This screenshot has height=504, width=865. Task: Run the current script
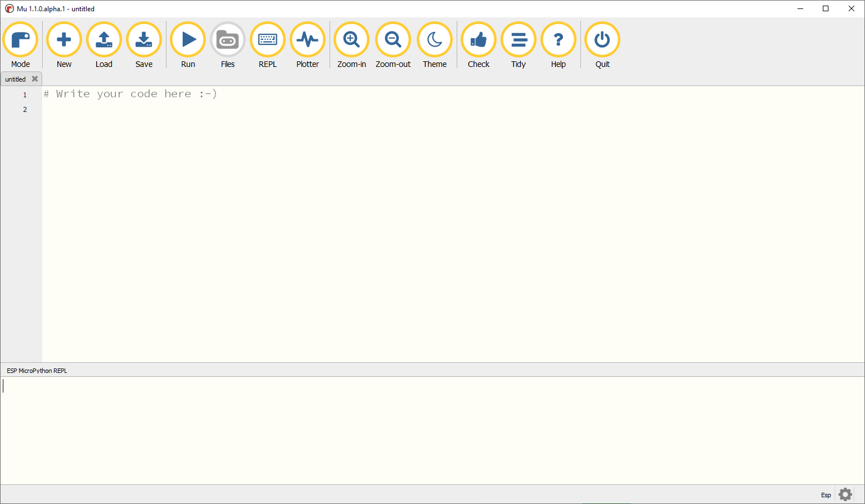(187, 39)
